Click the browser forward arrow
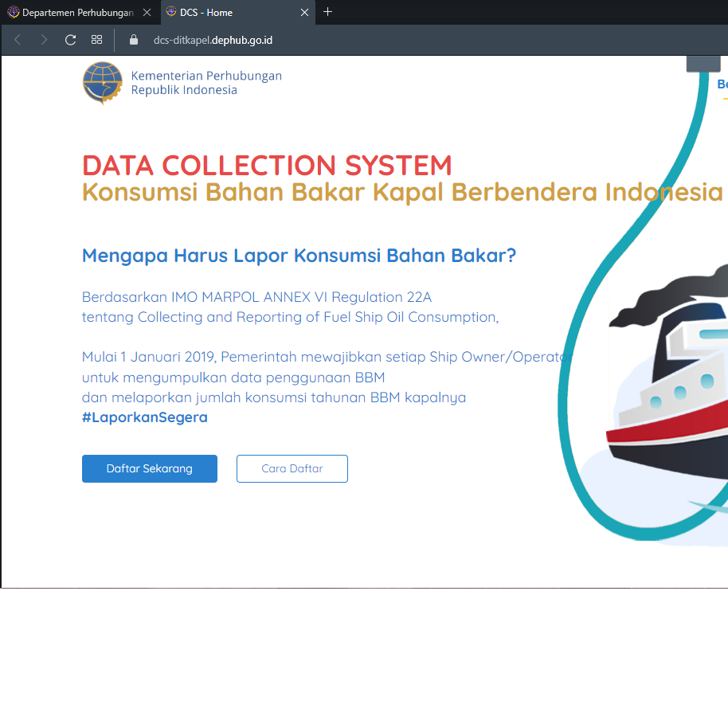This screenshot has width=728, height=728. (x=44, y=40)
